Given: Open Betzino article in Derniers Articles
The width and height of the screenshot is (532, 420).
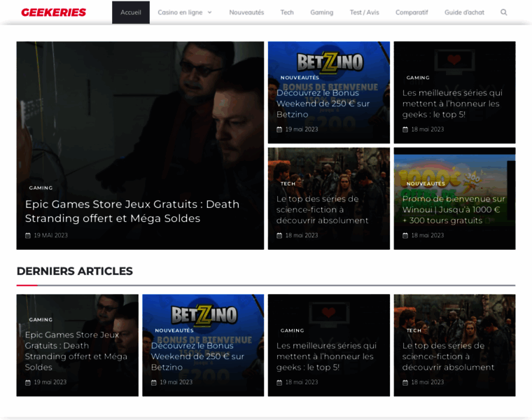Looking at the screenshot, I should [x=197, y=356].
